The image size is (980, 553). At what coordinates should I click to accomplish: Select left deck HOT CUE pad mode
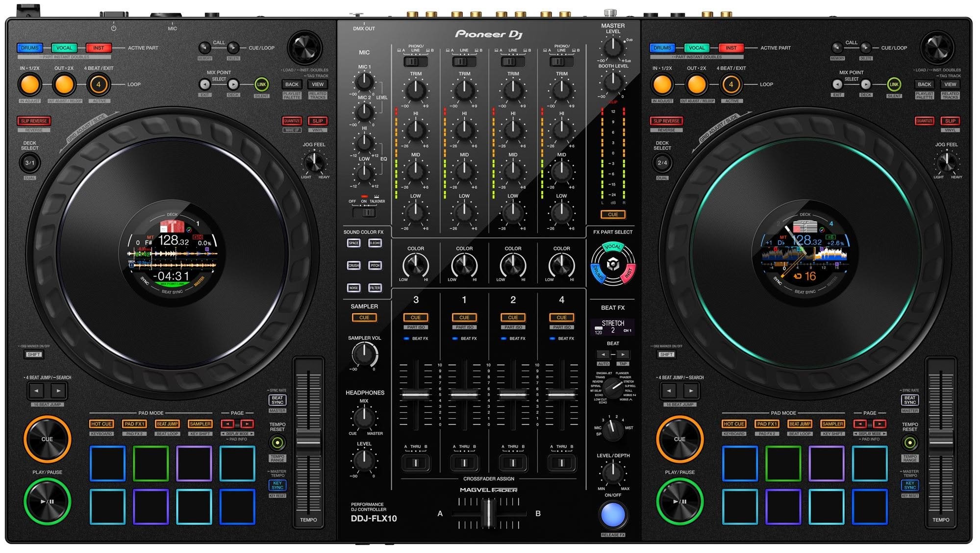tap(101, 424)
